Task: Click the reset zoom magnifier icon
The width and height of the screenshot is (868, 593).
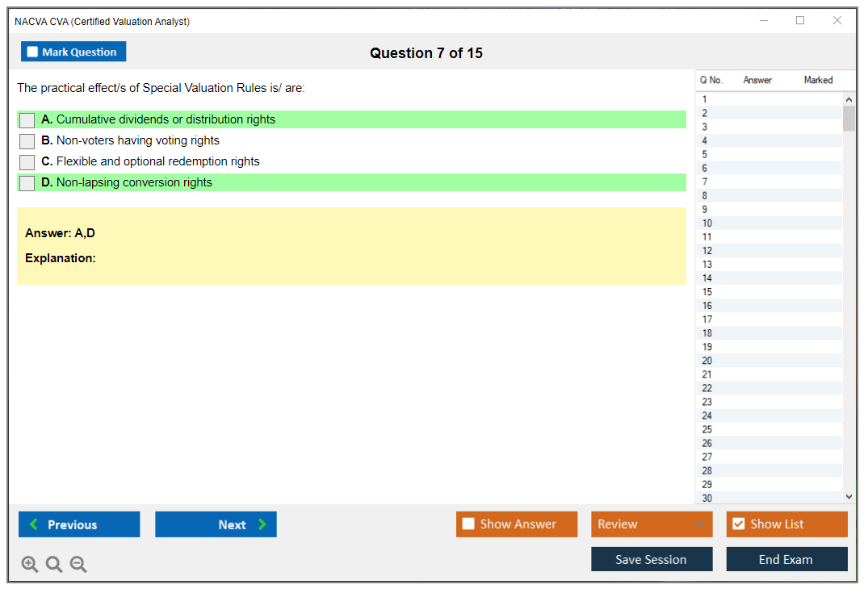Action: point(54,565)
